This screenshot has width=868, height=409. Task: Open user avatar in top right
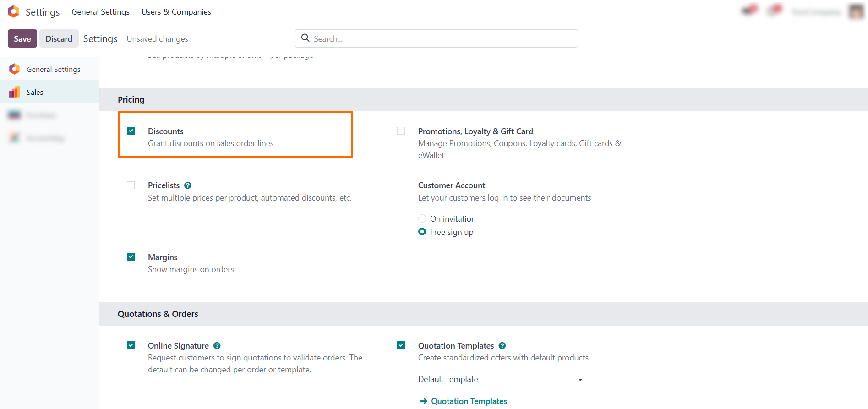point(856,11)
